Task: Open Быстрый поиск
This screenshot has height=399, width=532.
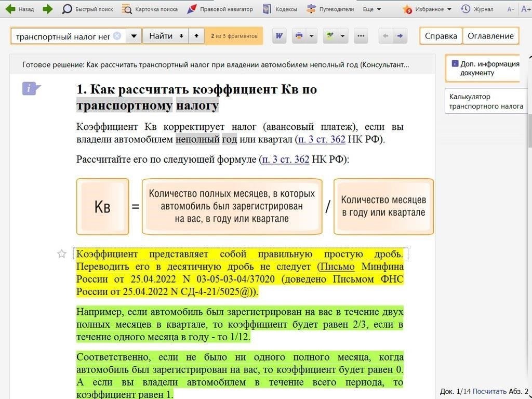Action: [87, 9]
